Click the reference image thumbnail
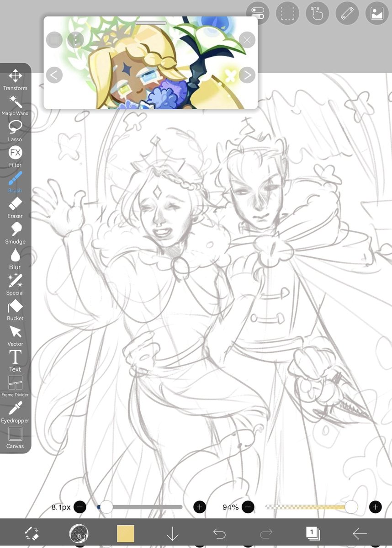392x548 pixels. pos(151,63)
